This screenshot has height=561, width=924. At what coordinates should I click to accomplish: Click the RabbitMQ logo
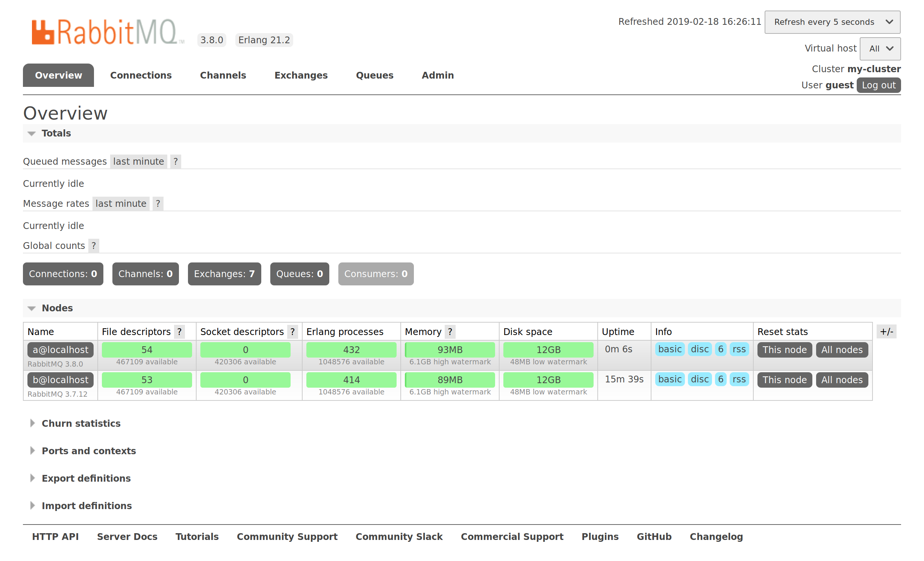point(107,32)
